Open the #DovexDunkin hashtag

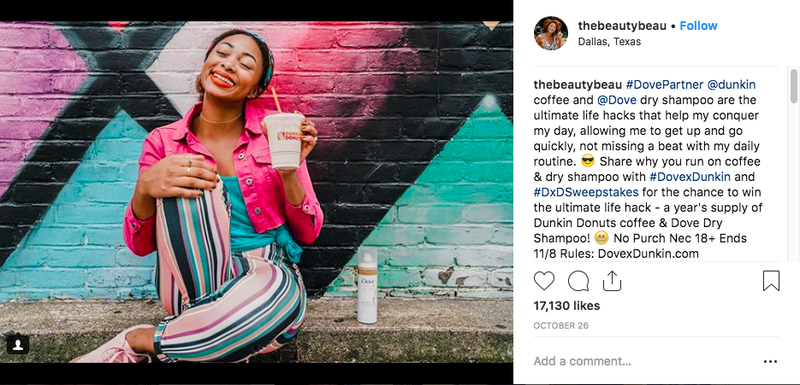[690, 177]
